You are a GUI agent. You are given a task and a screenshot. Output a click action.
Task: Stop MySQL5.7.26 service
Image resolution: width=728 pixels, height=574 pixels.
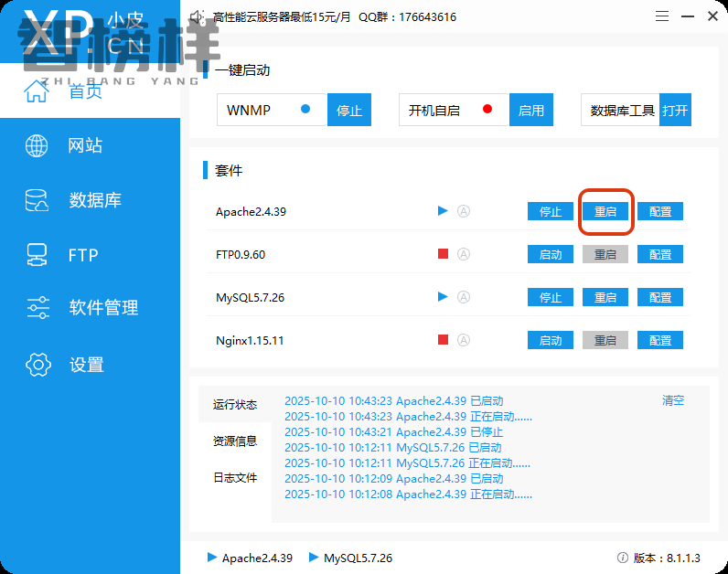point(551,297)
